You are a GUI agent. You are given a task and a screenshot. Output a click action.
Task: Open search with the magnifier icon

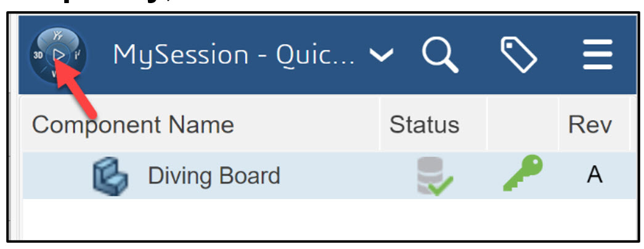[x=439, y=55]
